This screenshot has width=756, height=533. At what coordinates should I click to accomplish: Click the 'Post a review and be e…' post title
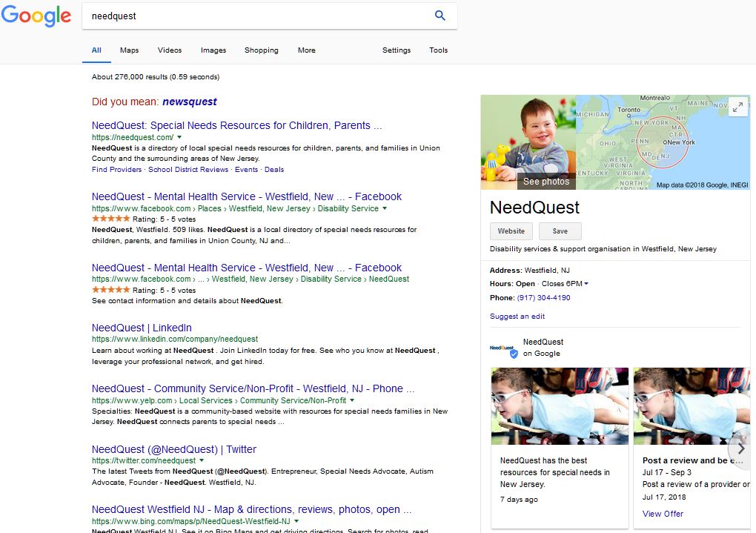point(692,460)
